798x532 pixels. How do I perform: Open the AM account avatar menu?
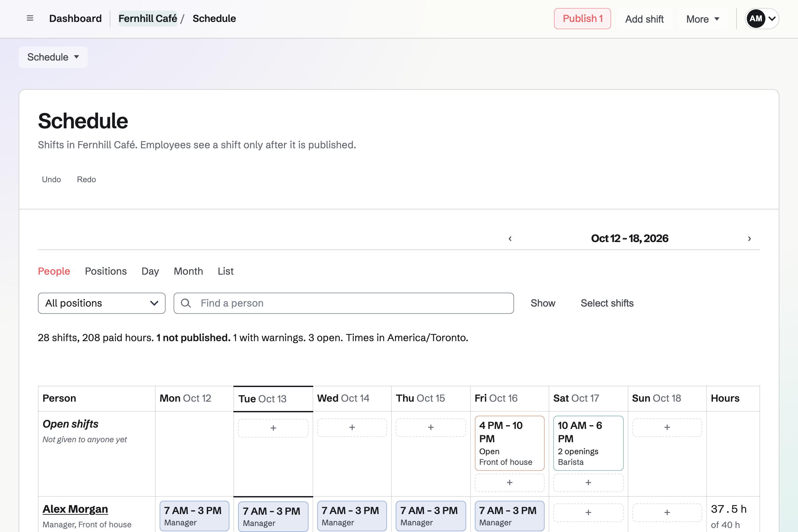tap(762, 18)
